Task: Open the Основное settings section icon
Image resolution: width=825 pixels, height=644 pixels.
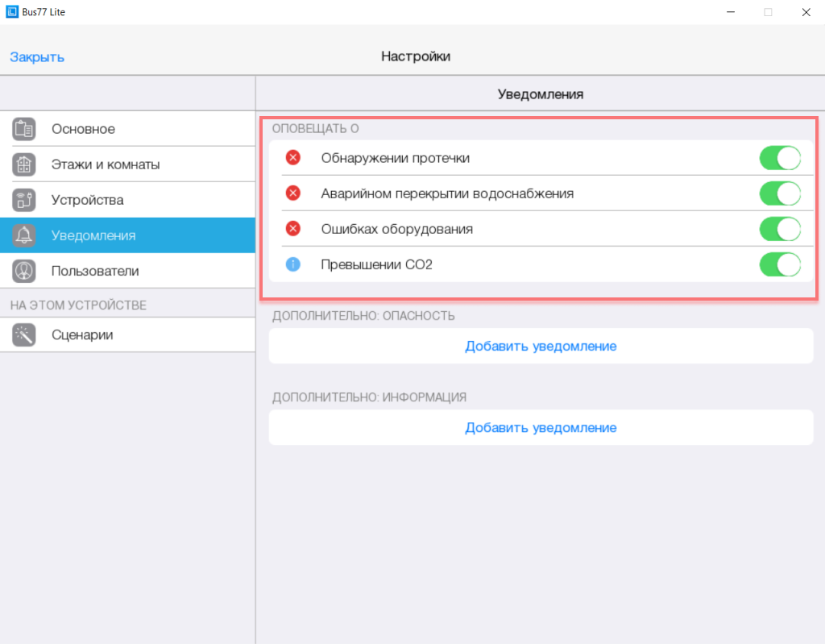Action: tap(23, 128)
